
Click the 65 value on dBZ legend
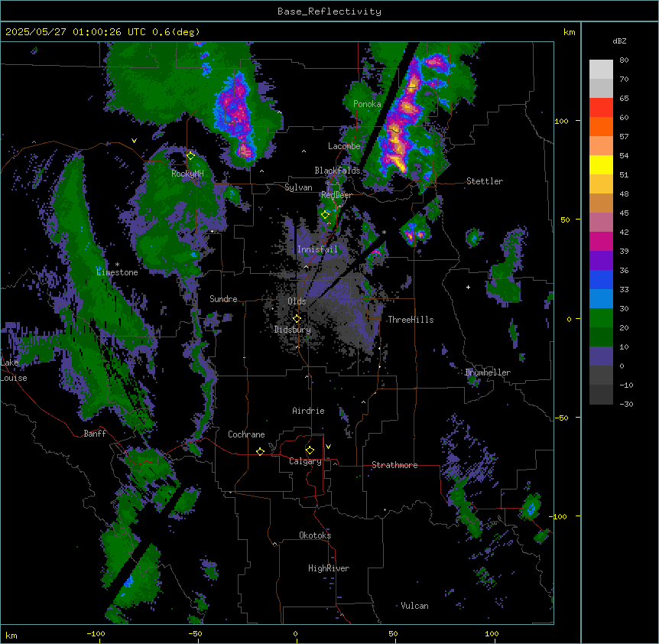click(x=624, y=99)
